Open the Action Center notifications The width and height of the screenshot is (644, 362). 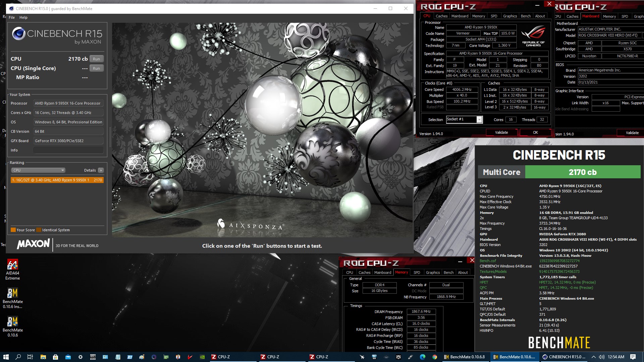point(633,357)
